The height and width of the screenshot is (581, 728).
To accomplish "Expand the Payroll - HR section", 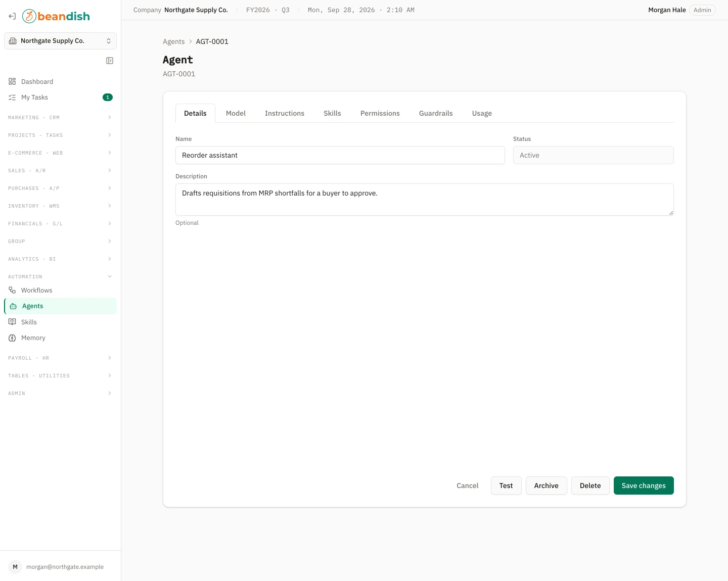I will pyautogui.click(x=61, y=358).
